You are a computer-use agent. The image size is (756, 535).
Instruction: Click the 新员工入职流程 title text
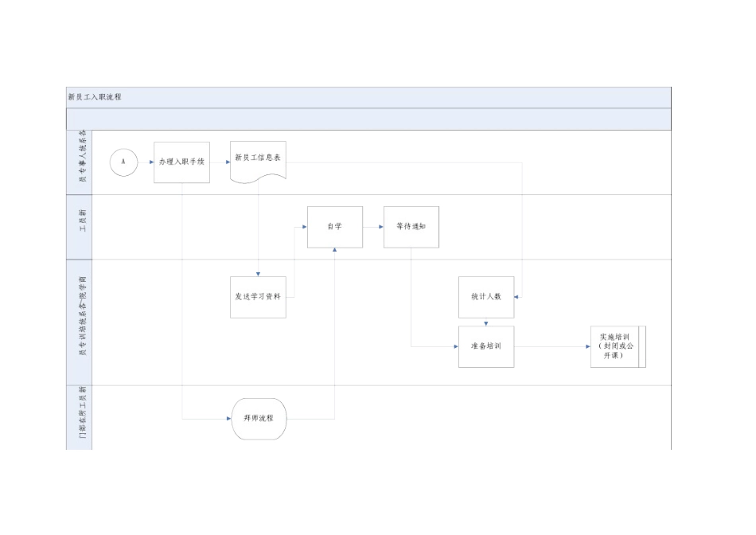pyautogui.click(x=95, y=97)
